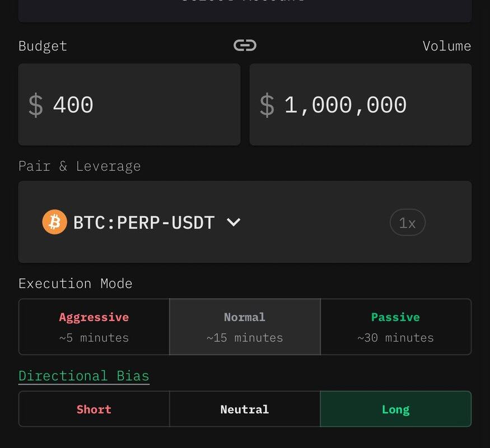
Task: Expand the trading pair chevron arrow
Action: coord(234,222)
